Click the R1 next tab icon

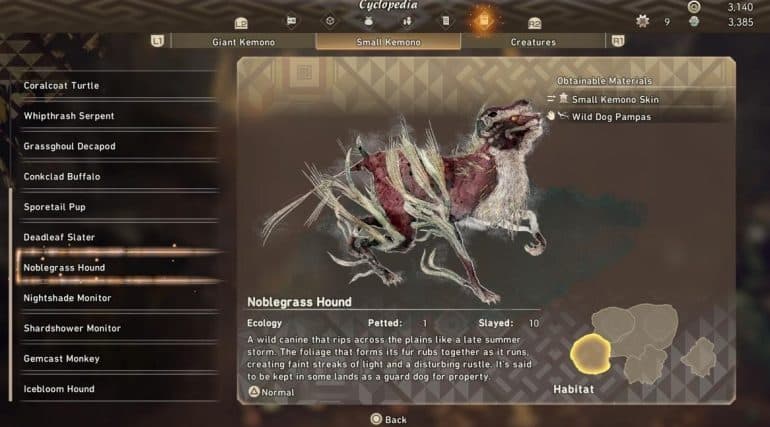coord(618,41)
